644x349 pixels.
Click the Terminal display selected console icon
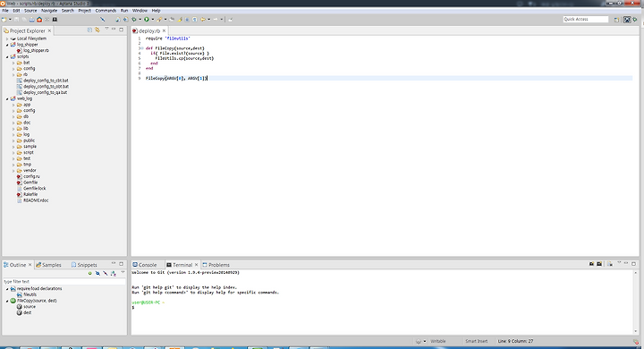point(610,264)
